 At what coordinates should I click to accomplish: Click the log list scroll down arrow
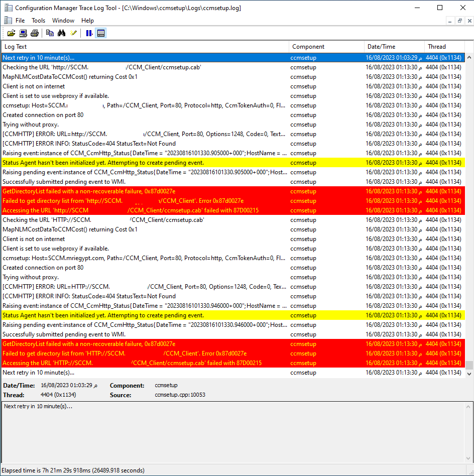pos(469,374)
